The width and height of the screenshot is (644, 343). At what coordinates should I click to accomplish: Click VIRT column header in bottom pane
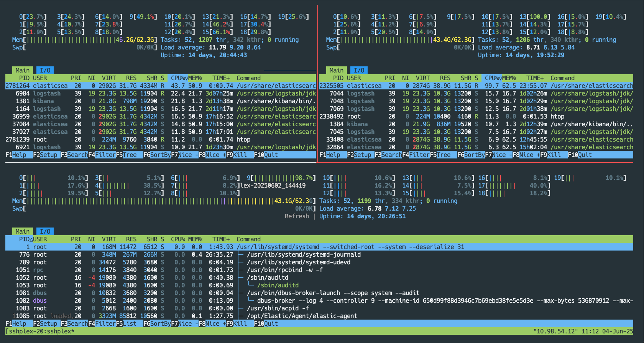pyautogui.click(x=109, y=239)
